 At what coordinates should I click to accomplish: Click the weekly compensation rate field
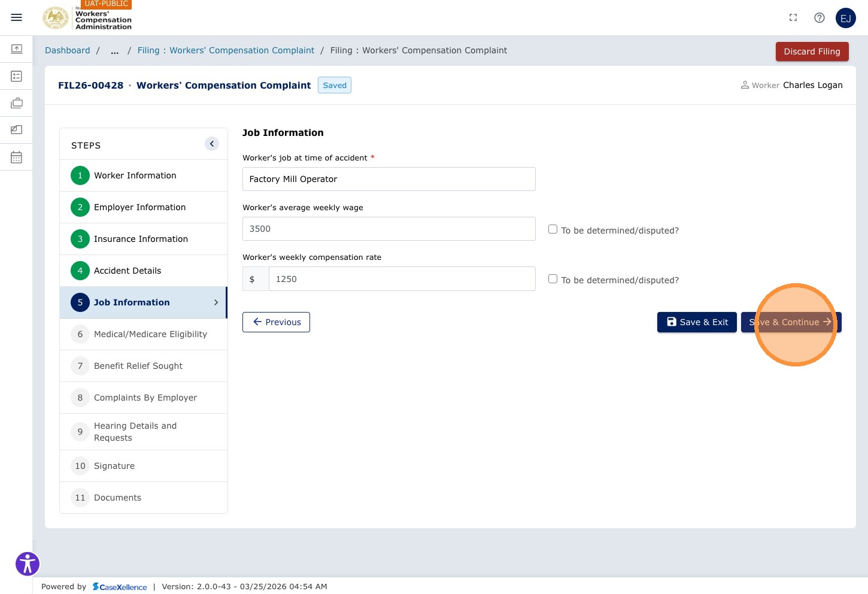402,279
